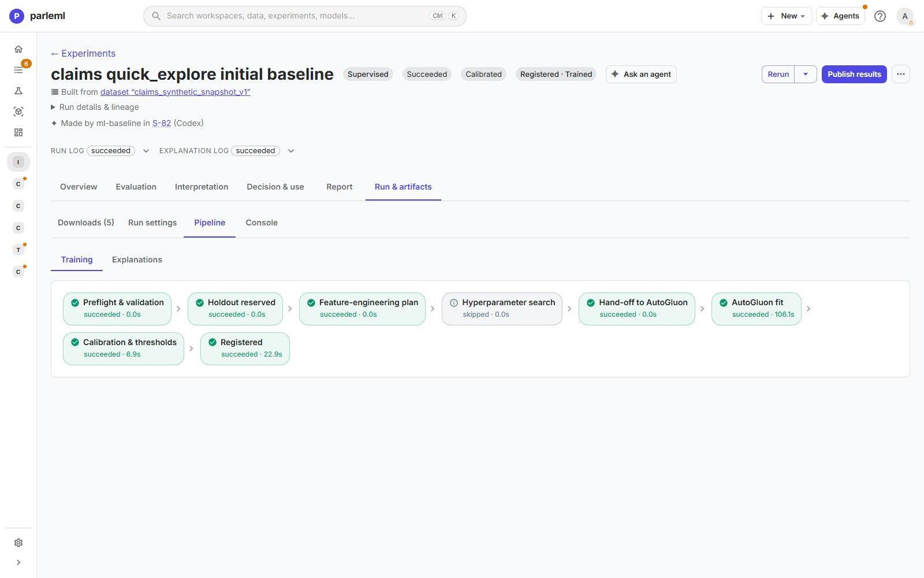Expand the sidebar with the chevron
The height and width of the screenshot is (578, 924).
(18, 562)
